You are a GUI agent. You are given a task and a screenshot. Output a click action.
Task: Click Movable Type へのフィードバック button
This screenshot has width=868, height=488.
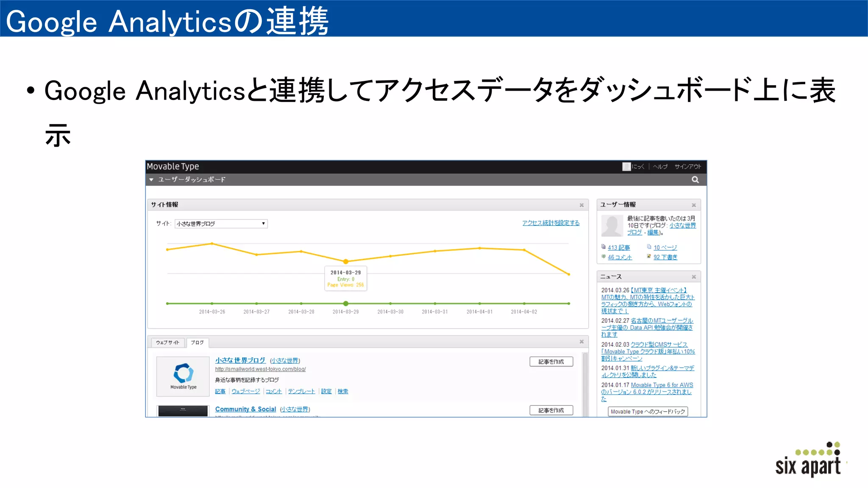click(648, 412)
